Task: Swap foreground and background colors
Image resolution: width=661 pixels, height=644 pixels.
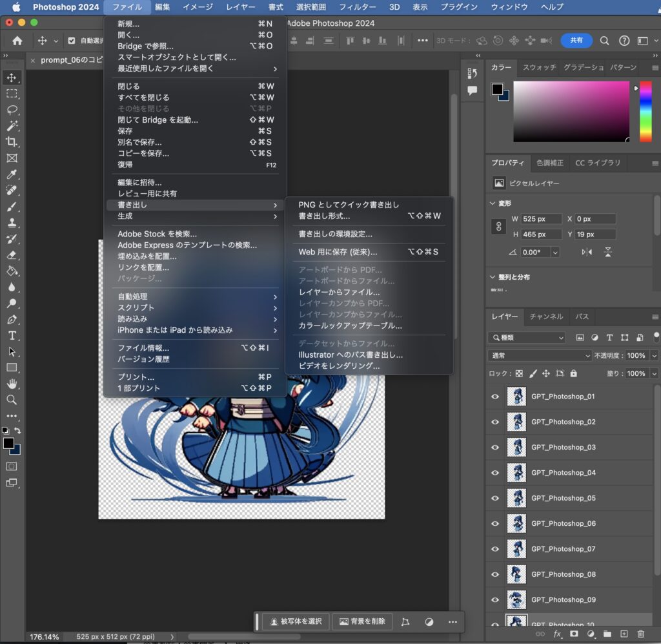Action: pos(17,431)
